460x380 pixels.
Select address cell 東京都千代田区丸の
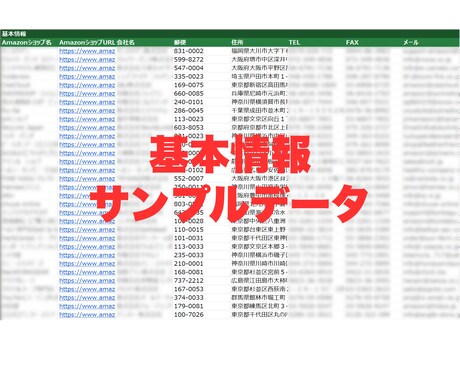click(259, 315)
